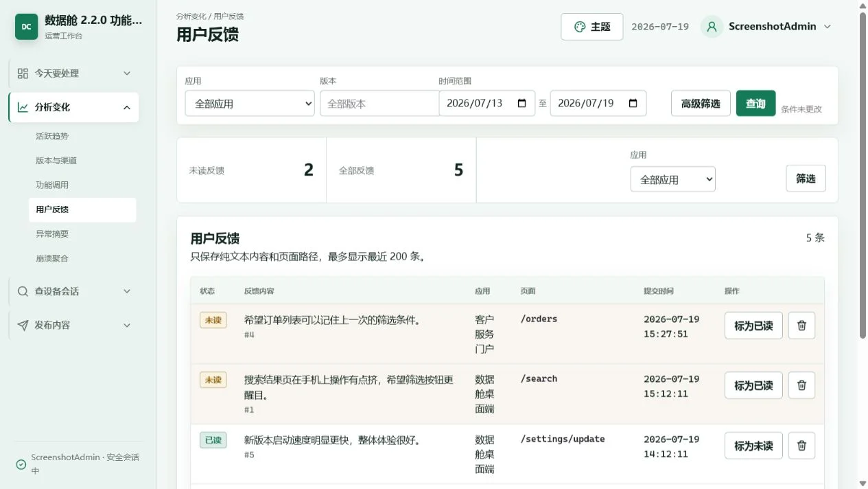Click the app name 客户服务门户 cell
Image resolution: width=868 pixels, height=489 pixels.
click(484, 334)
